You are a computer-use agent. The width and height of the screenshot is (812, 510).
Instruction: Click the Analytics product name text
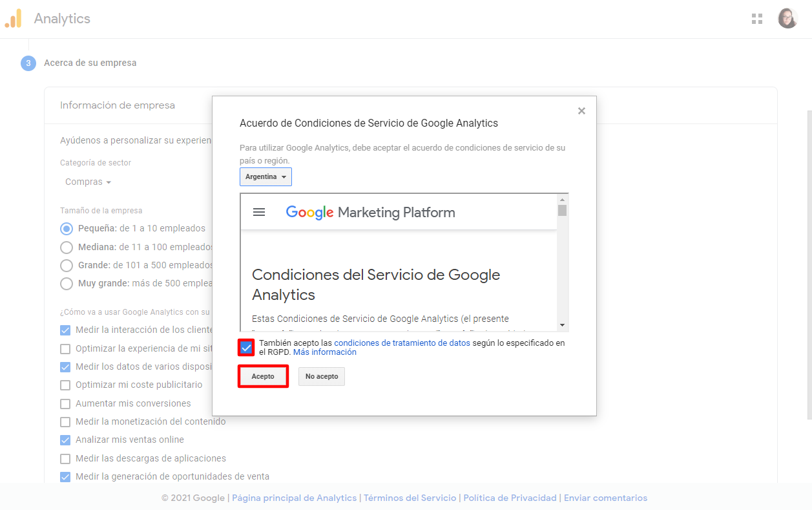pos(62,19)
